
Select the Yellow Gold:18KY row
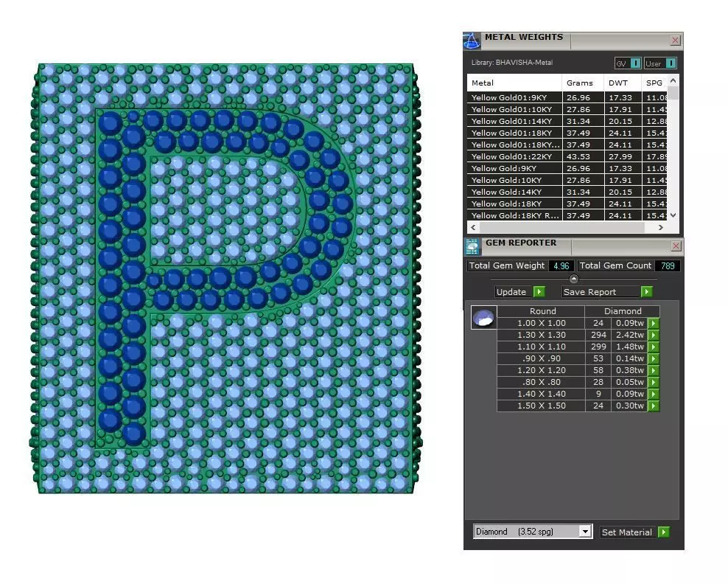click(x=568, y=204)
